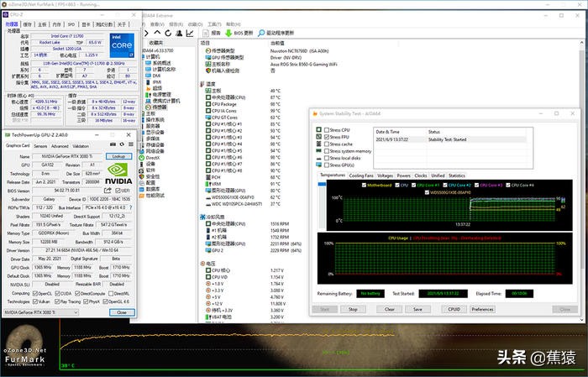The image size is (588, 377).
Task: Toggle the UEFI checkbox in GPU-Z
Action: (118, 191)
